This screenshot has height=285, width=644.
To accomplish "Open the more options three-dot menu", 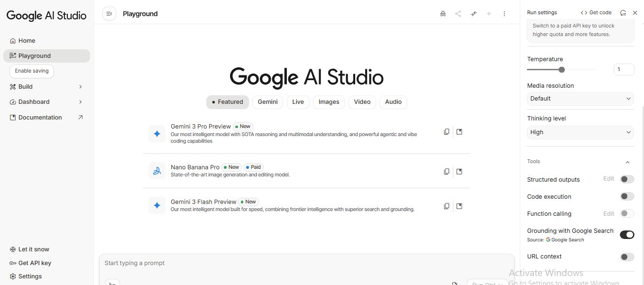I will click(x=504, y=14).
